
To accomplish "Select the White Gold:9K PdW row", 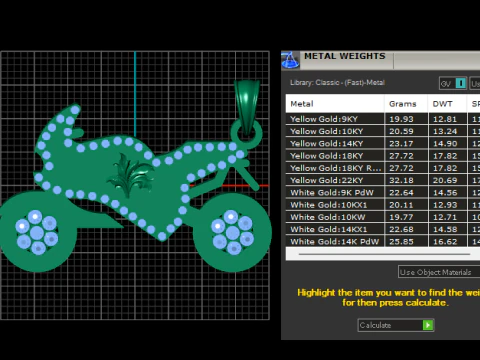I will 383,193.
